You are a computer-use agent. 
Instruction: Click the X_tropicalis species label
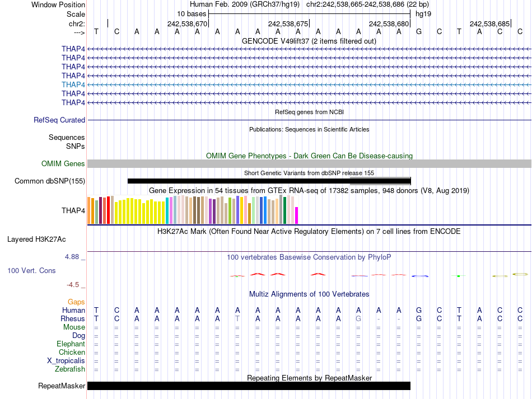click(66, 361)
